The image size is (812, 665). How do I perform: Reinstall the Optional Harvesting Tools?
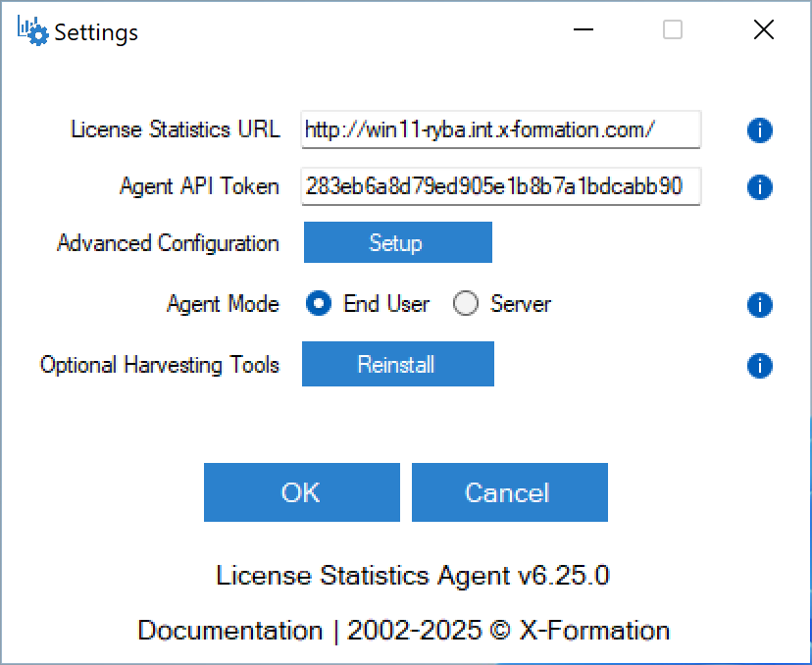tap(398, 364)
